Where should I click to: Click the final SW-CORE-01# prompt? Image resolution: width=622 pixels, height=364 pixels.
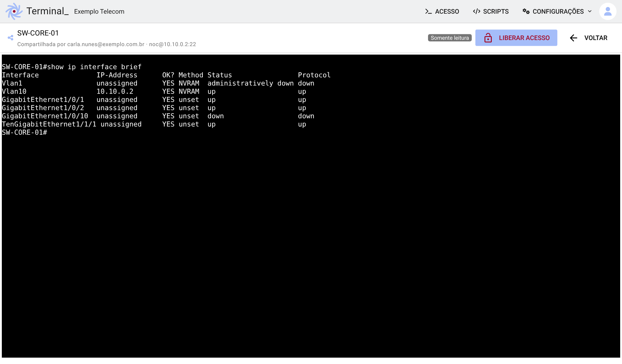tap(25, 132)
